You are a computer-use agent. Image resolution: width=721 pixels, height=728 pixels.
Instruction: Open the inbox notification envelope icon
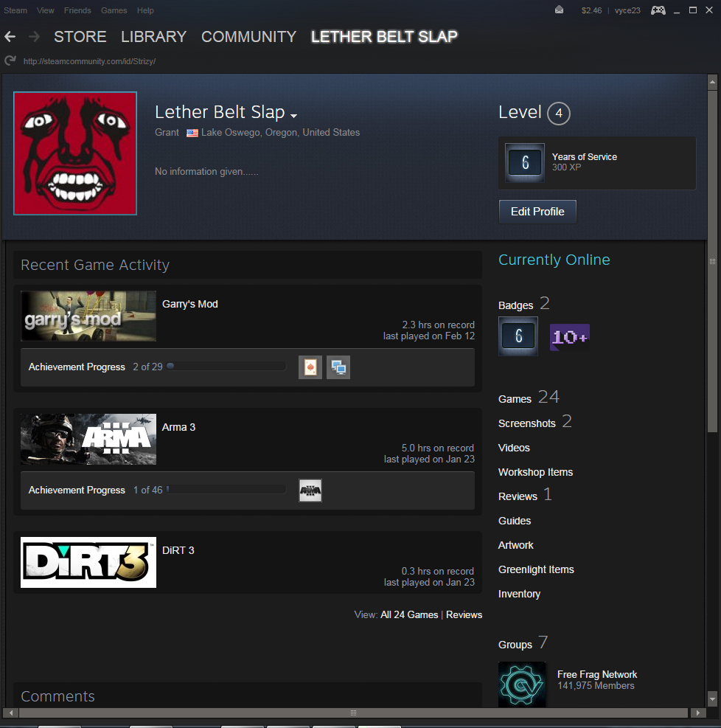click(559, 10)
